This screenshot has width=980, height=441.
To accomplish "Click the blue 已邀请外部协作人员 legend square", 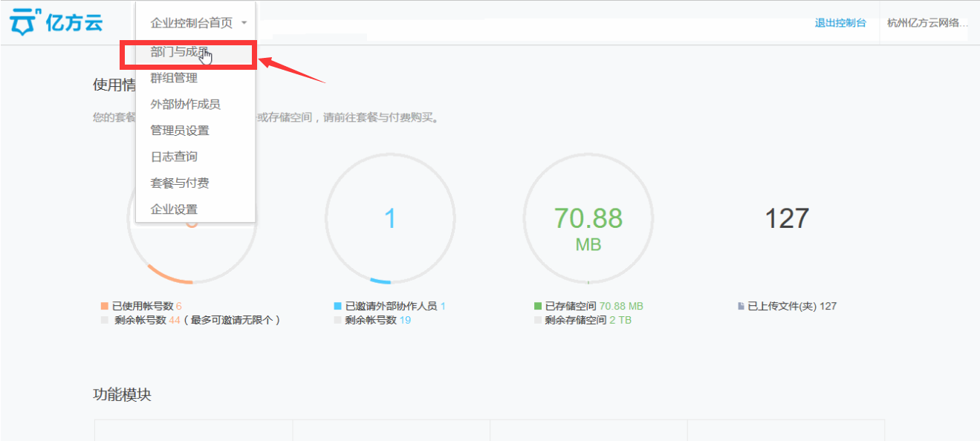I will [x=338, y=306].
